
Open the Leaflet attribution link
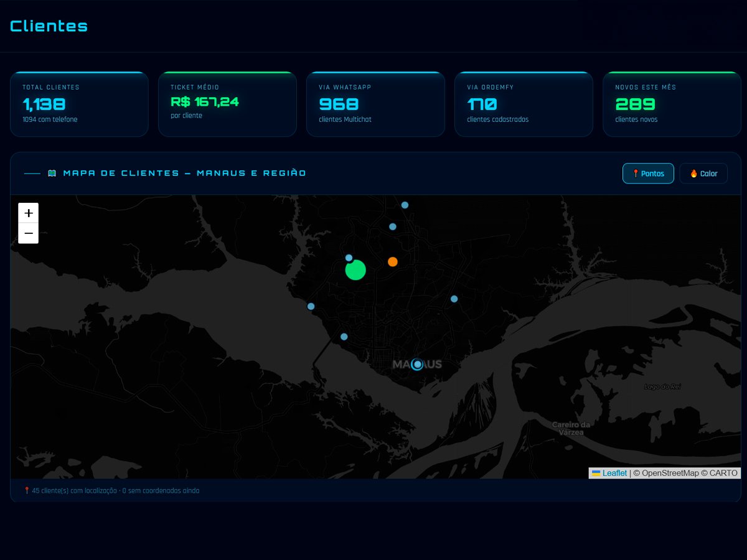614,473
